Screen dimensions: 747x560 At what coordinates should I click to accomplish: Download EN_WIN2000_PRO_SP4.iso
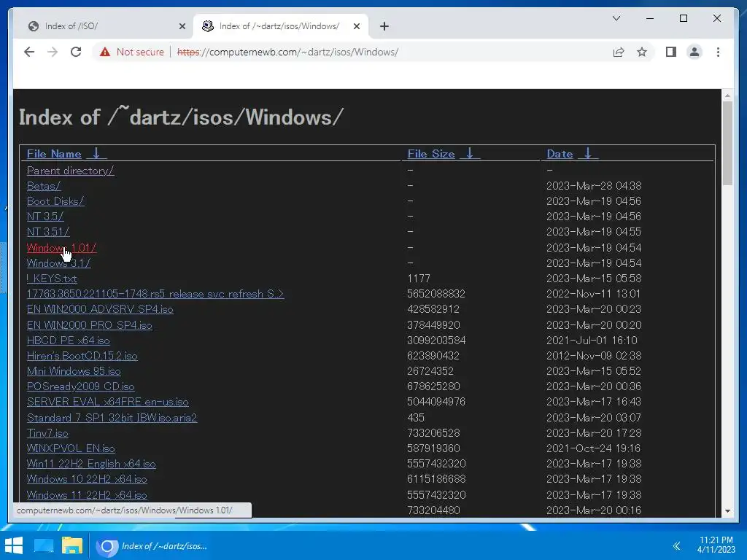point(90,325)
